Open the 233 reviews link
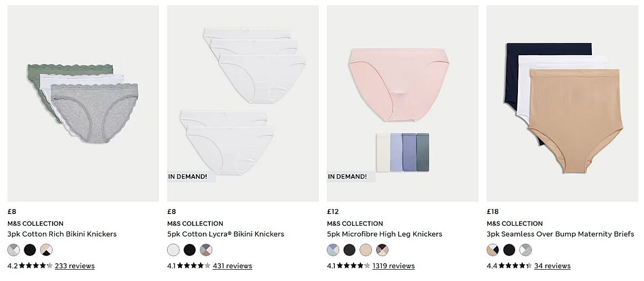644x281 pixels. 75,266
